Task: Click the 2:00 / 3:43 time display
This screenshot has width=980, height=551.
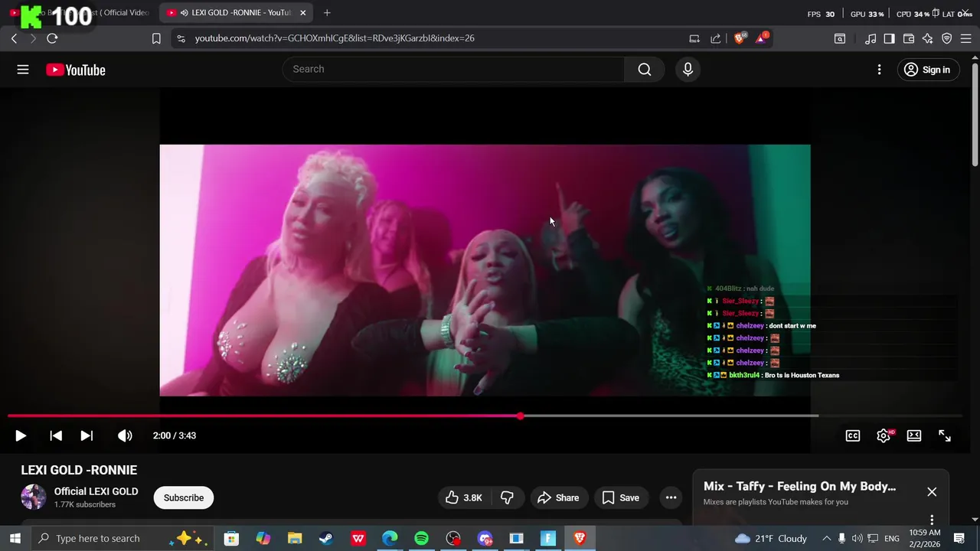Action: coord(175,435)
